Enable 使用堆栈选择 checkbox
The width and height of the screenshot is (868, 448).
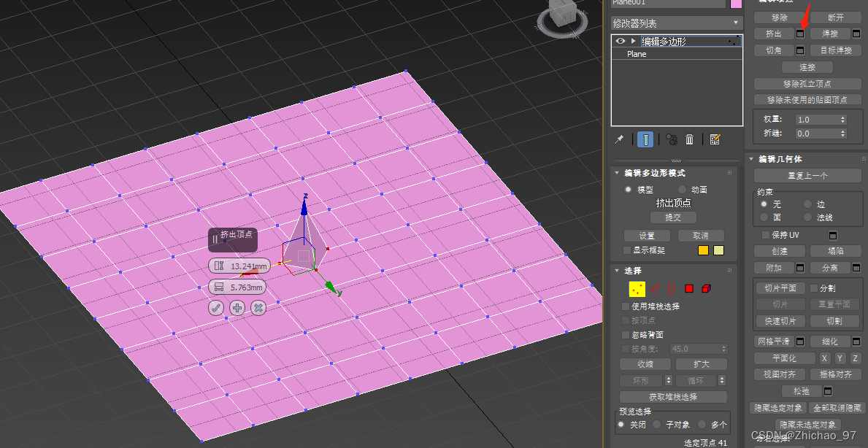click(x=626, y=306)
